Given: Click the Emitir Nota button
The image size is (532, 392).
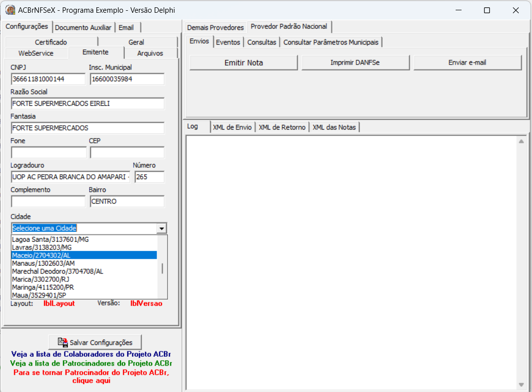Looking at the screenshot, I should 244,63.
